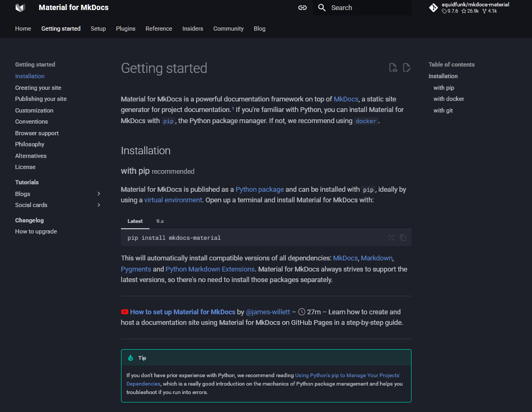The height and width of the screenshot is (412, 532).
Task: Click the edit this page icon
Action: point(406,68)
